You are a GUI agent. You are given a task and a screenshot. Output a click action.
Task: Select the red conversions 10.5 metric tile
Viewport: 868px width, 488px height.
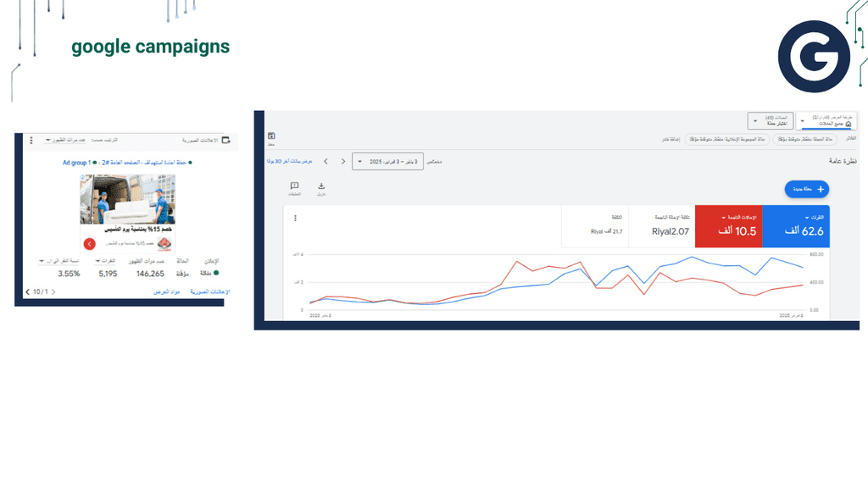click(x=728, y=226)
